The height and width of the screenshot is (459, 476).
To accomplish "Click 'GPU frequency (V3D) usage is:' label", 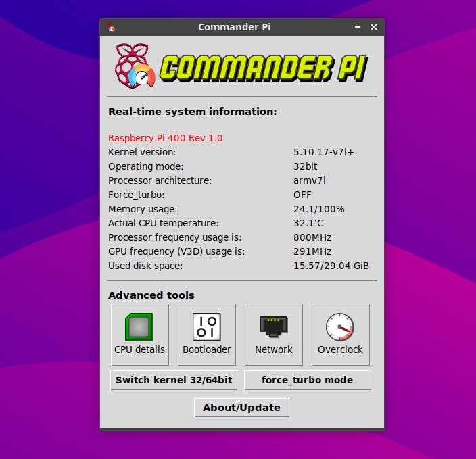I will coord(176,251).
